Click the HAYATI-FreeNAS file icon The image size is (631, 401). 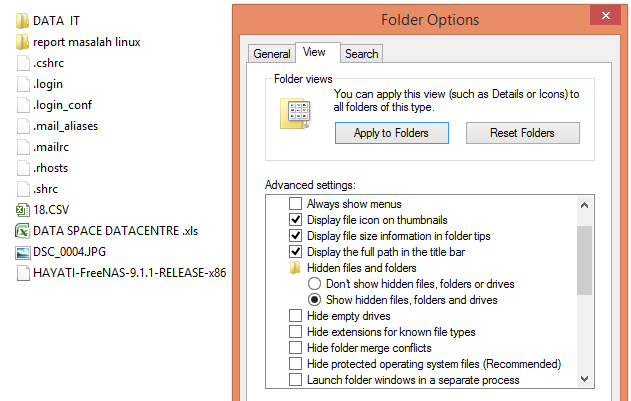23,273
